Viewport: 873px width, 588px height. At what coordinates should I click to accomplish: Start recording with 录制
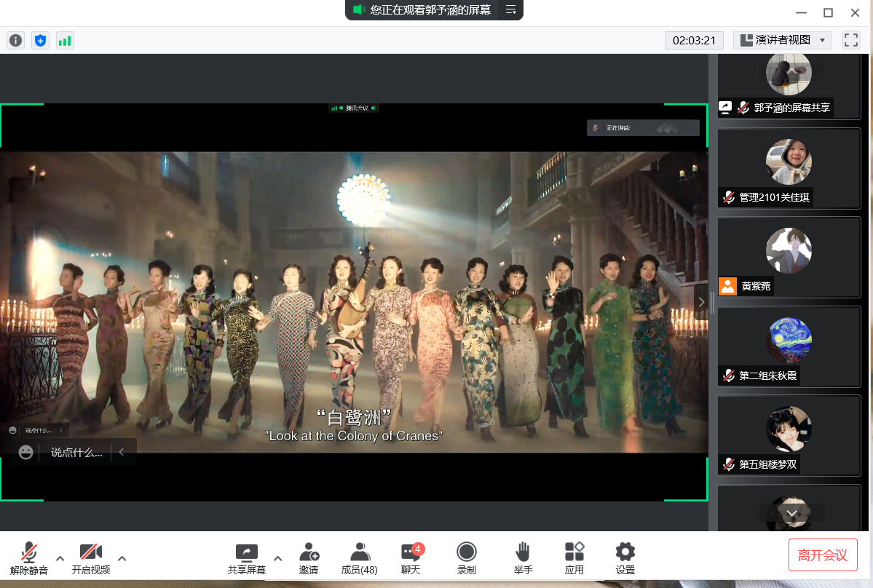[466, 558]
